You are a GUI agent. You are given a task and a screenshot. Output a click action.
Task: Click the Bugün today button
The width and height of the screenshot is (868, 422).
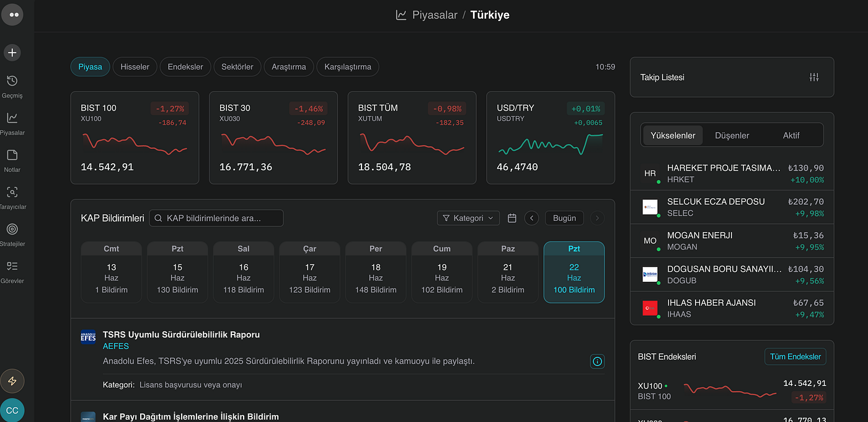click(565, 218)
